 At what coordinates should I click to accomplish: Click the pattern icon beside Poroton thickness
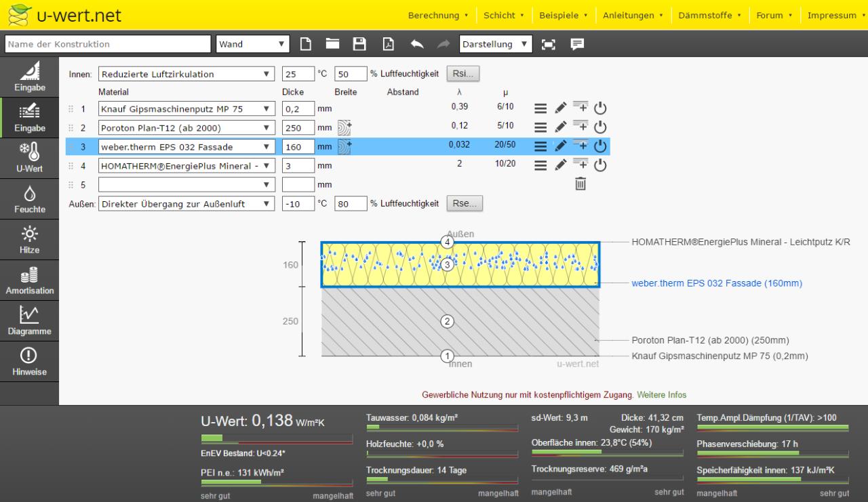[x=344, y=127]
